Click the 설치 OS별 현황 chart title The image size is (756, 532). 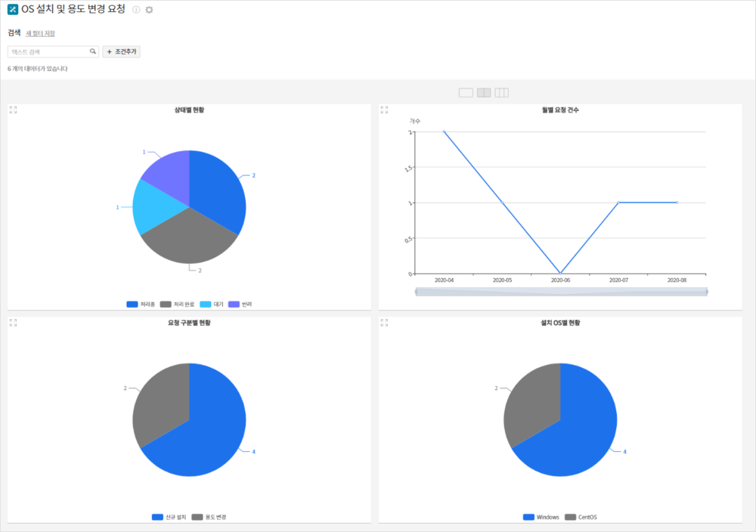click(560, 323)
